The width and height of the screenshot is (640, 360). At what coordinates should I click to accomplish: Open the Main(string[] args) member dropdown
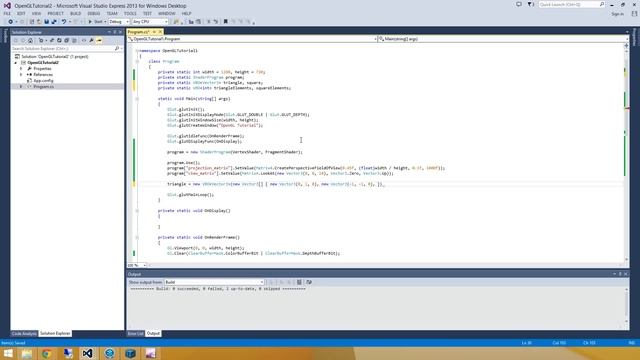[x=503, y=39]
